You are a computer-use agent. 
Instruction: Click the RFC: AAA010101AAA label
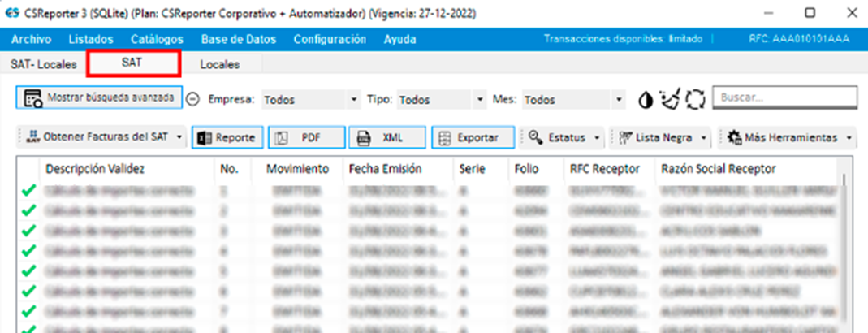799,39
